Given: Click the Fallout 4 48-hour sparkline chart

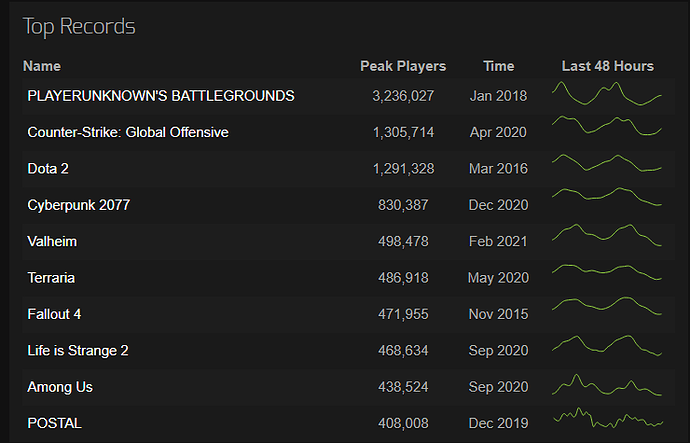Looking at the screenshot, I should point(607,306).
